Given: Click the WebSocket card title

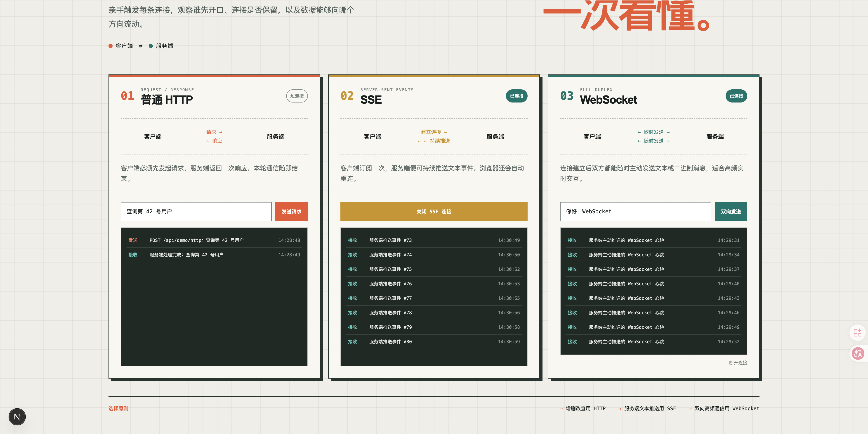Looking at the screenshot, I should click(608, 100).
